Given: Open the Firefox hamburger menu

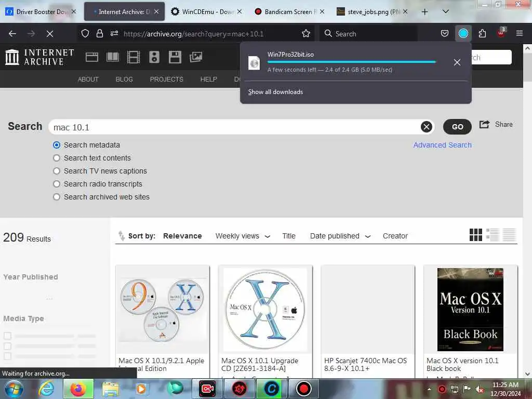Looking at the screenshot, I should tap(519, 33).
